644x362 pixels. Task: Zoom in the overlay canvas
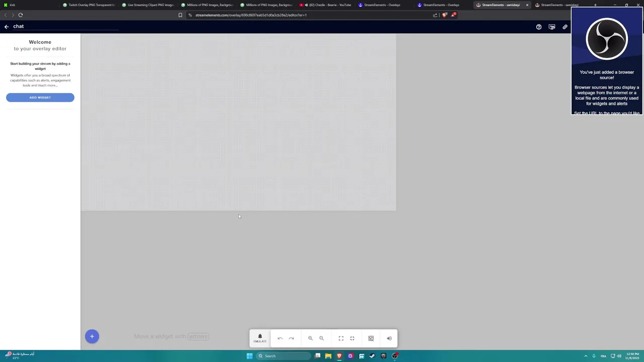click(x=310, y=338)
